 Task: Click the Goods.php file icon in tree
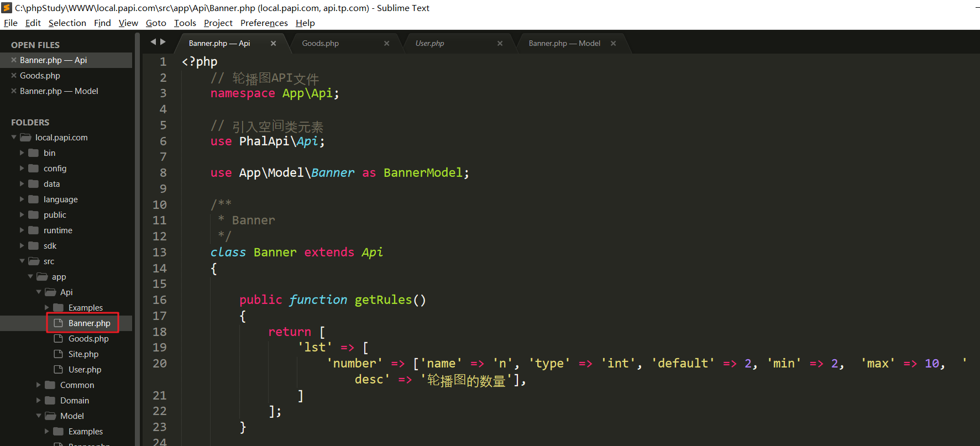tap(58, 339)
